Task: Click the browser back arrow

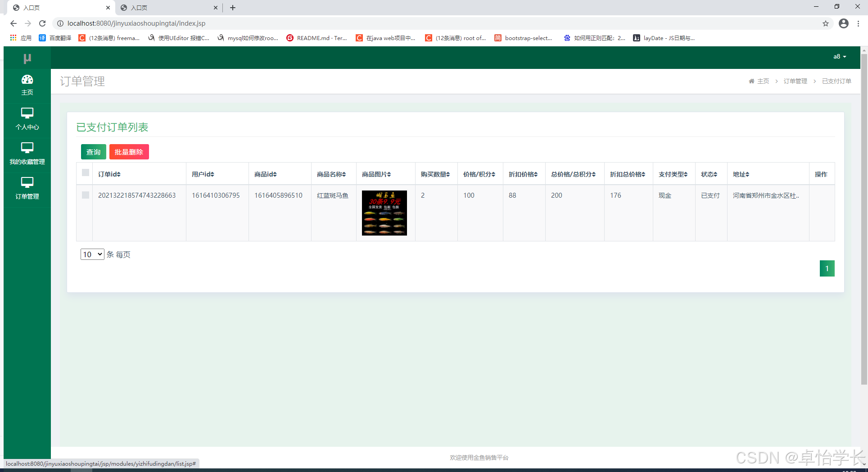Action: (x=14, y=23)
